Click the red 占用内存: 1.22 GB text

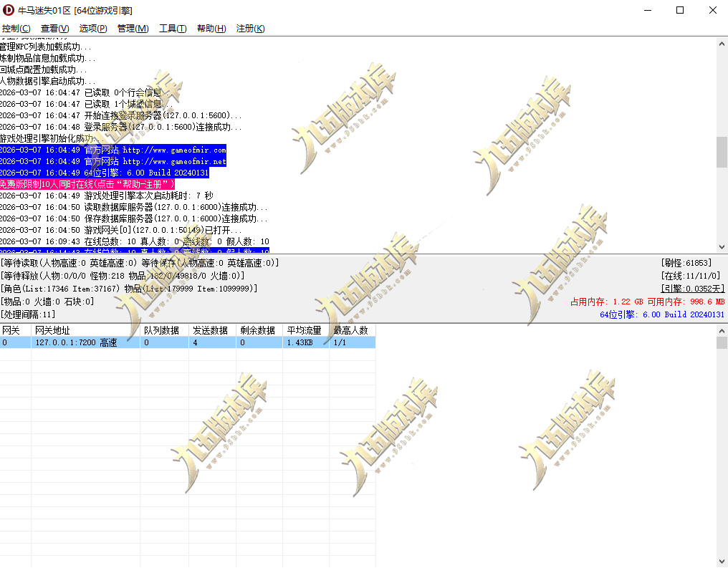tap(606, 302)
